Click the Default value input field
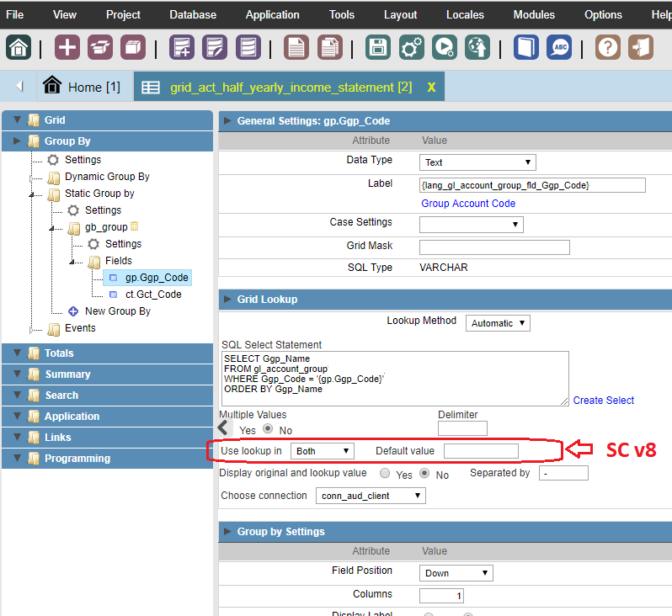672x616 pixels. click(481, 451)
